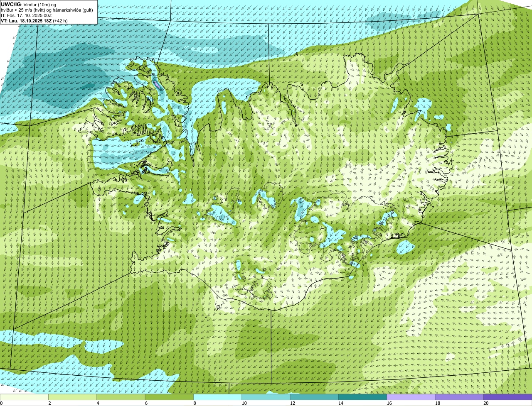
Task: Click the scale label "14"
Action: coord(340,403)
